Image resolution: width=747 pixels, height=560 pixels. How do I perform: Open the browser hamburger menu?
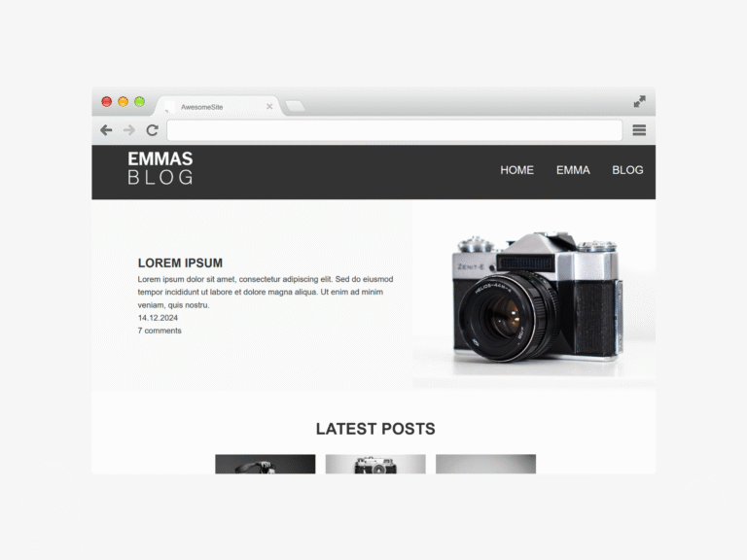pos(639,130)
